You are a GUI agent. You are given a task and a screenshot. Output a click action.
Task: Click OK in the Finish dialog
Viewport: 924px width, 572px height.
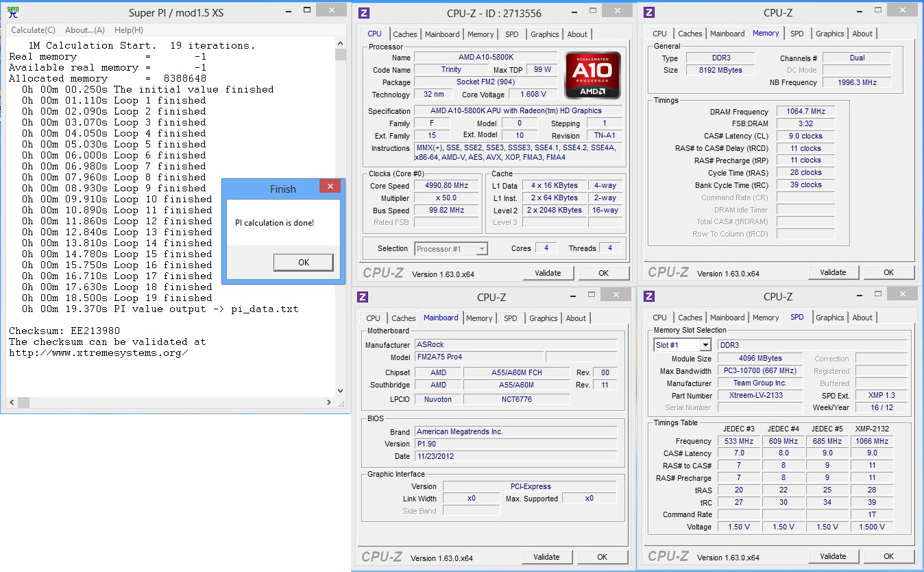[x=304, y=263]
